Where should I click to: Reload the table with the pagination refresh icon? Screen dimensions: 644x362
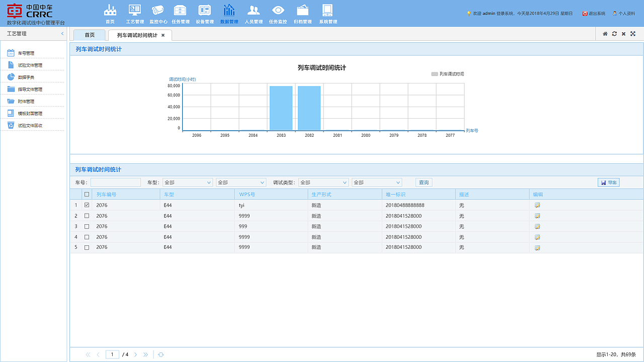pyautogui.click(x=161, y=354)
